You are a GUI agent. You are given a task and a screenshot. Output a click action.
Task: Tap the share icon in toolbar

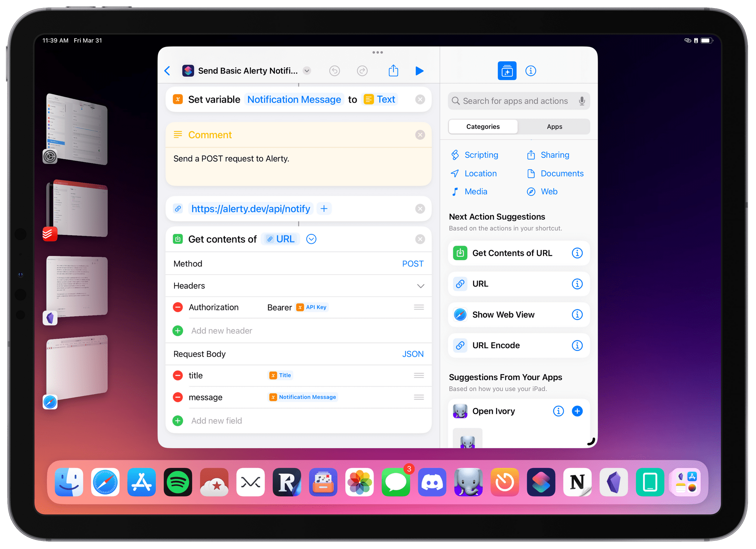coord(393,70)
